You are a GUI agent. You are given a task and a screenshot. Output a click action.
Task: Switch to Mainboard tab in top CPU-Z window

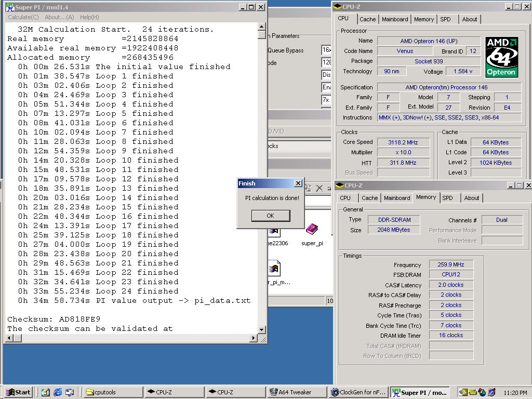point(395,19)
